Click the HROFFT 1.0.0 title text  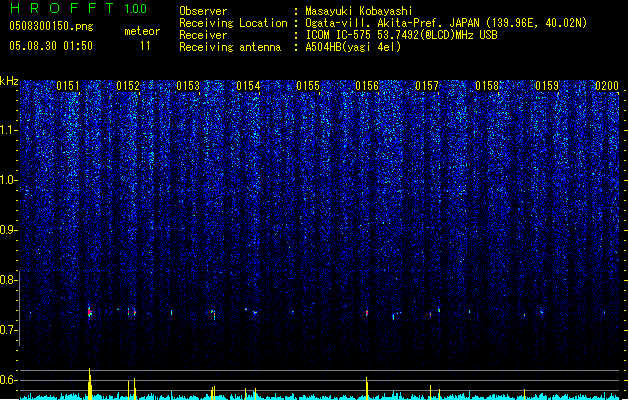pos(78,8)
